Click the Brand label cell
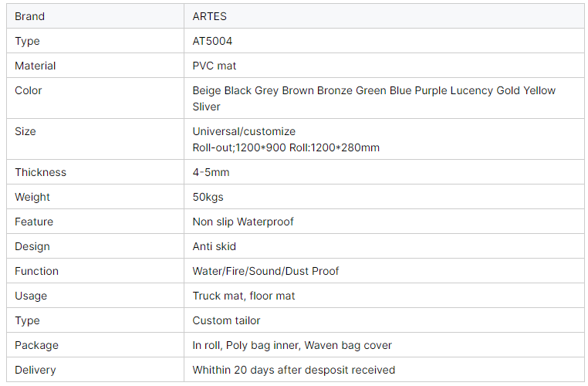The image size is (588, 386). click(x=29, y=16)
